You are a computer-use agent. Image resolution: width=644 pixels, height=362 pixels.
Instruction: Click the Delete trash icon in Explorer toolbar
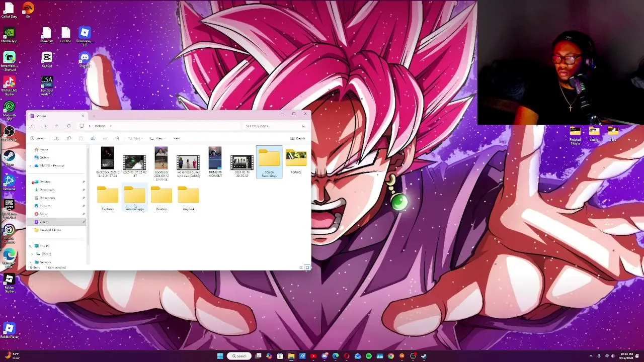point(117,138)
